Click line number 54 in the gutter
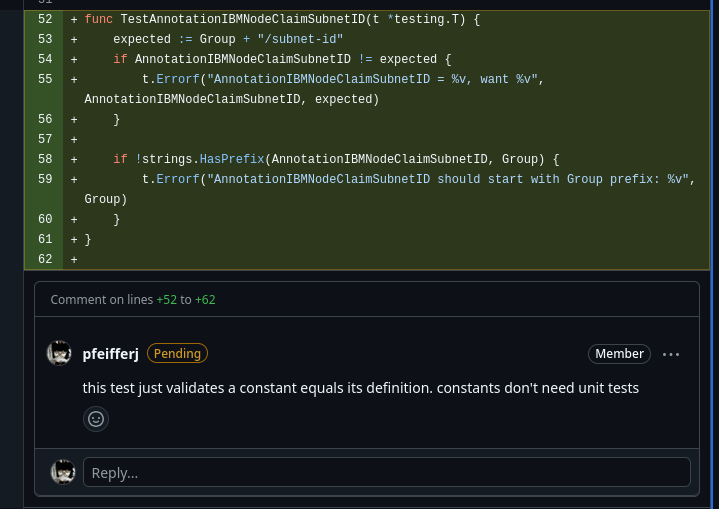719x509 pixels. pyautogui.click(x=45, y=60)
